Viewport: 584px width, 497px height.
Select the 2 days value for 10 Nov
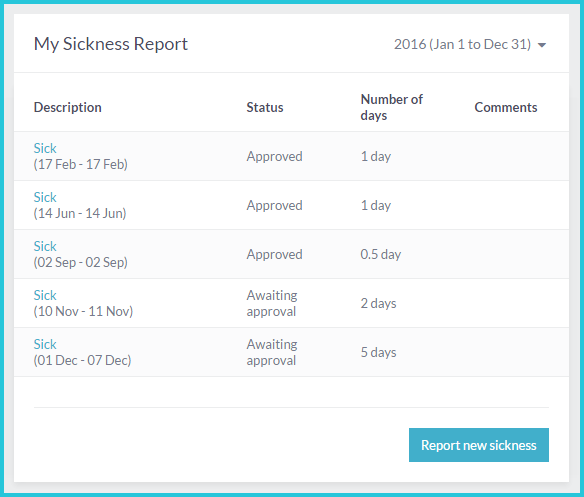click(x=378, y=303)
